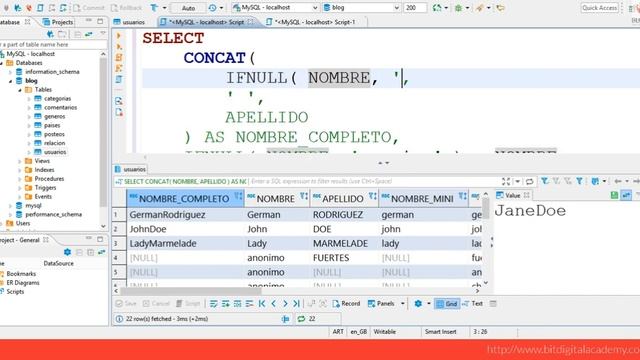Click the apply filter funnel icon
Image resolution: width=640 pixels, height=360 pixels.
pyautogui.click(x=544, y=181)
